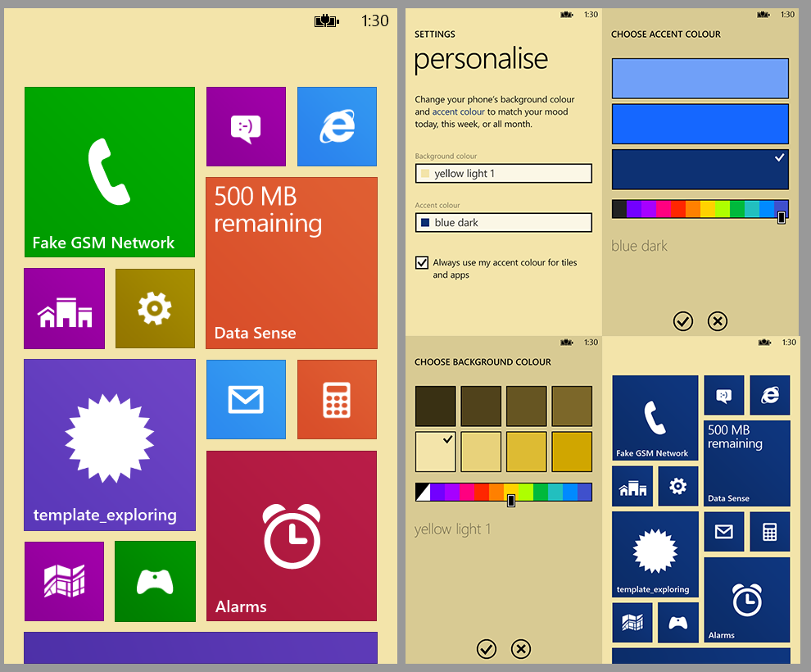Select the checked dark blue accent swatch
This screenshot has height=672, width=811.
click(700, 170)
